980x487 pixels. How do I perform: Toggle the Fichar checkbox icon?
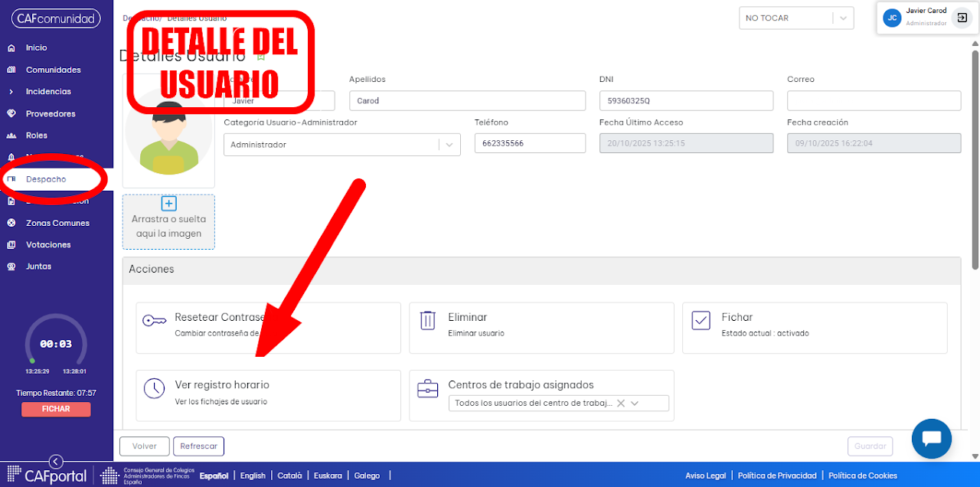coord(701,320)
